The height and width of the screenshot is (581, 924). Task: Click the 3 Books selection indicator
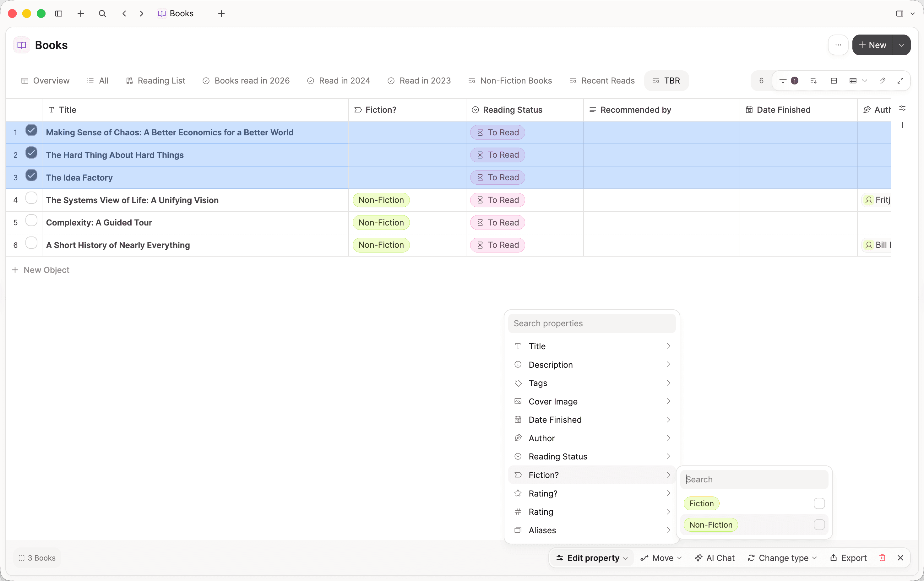click(x=37, y=557)
